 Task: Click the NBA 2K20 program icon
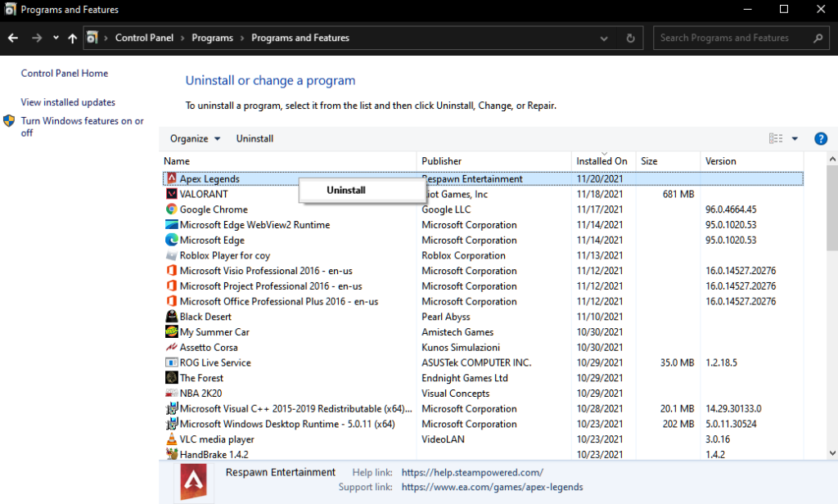tap(172, 393)
